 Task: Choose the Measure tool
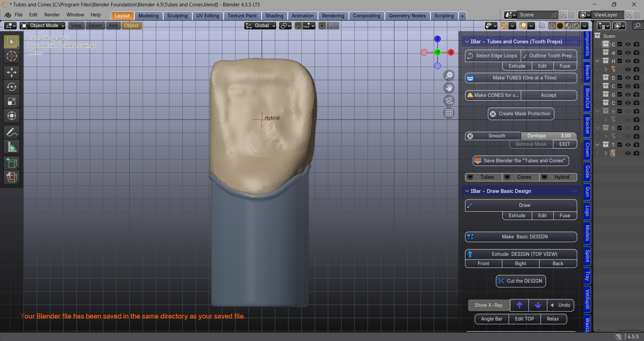12,147
